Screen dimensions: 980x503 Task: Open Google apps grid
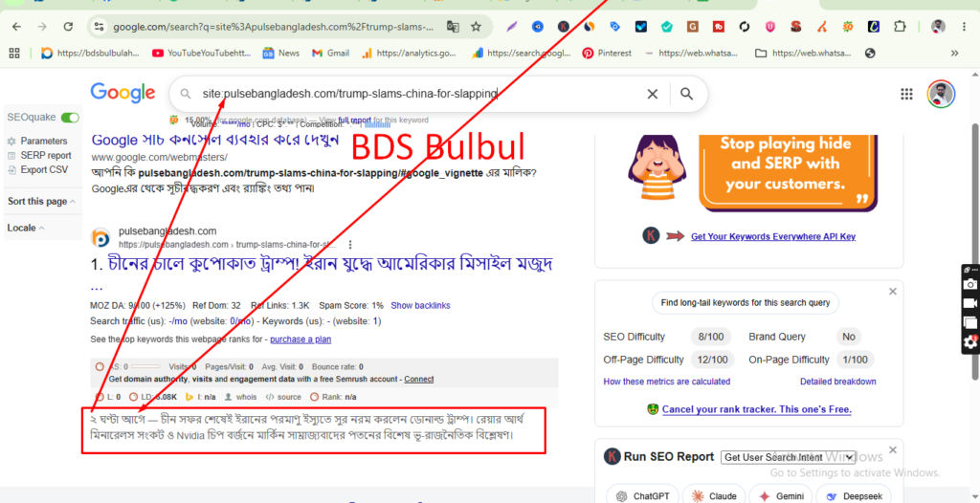[906, 95]
